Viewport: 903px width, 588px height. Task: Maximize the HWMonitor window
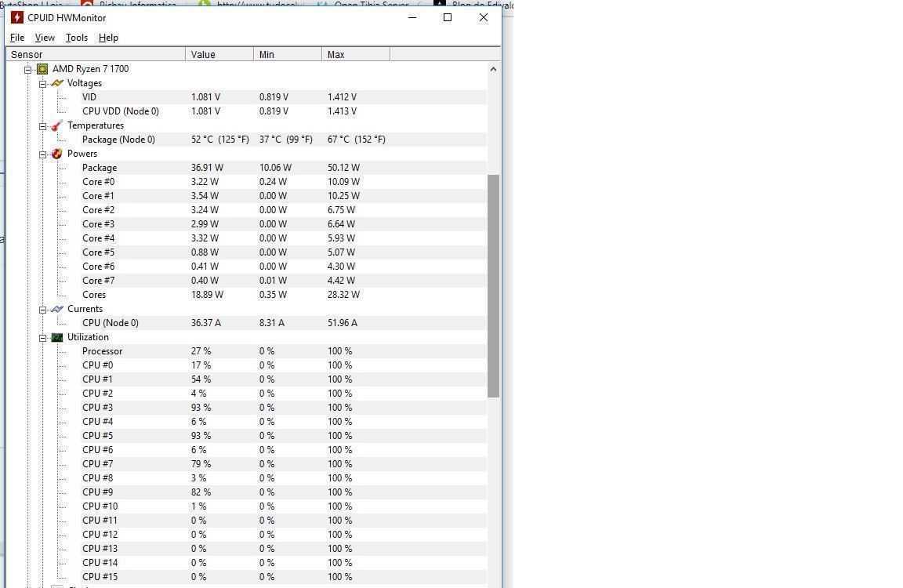[448, 17]
